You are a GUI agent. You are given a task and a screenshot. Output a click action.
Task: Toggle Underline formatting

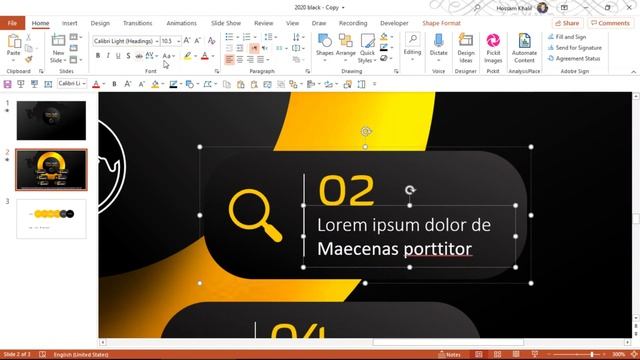pos(118,56)
